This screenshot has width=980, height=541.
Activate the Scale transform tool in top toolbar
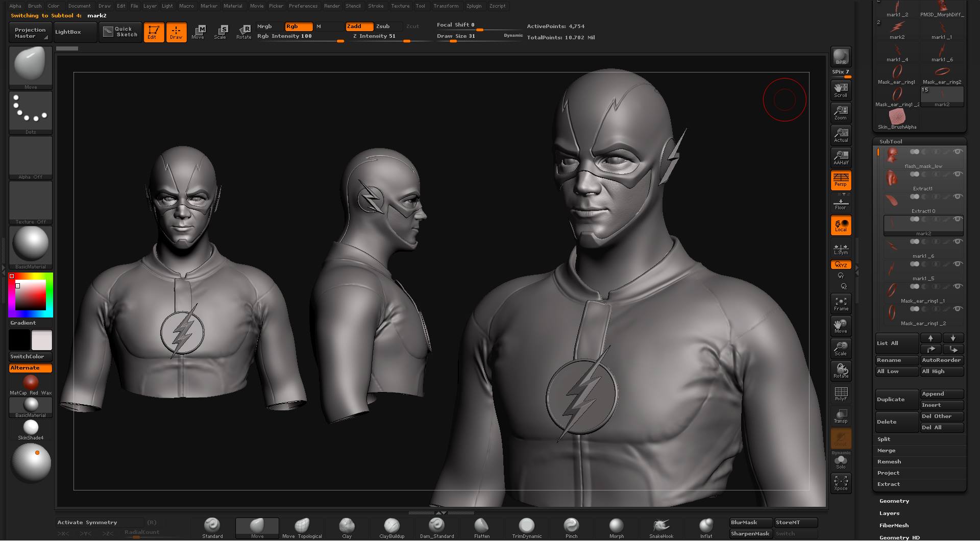[x=220, y=32]
